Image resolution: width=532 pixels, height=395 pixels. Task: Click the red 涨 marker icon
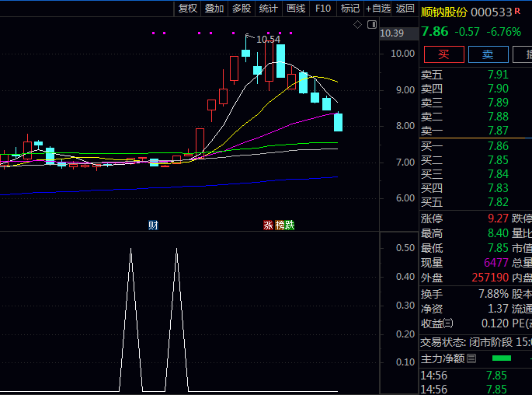268,225
